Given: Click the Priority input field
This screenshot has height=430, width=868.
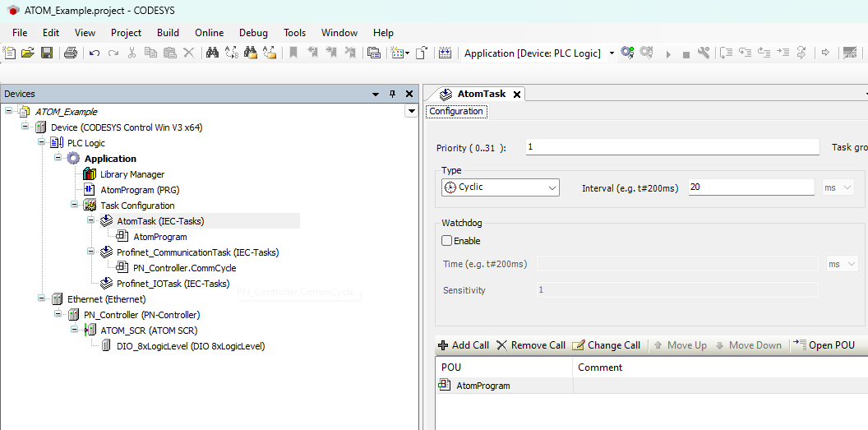Looking at the screenshot, I should click(x=672, y=147).
